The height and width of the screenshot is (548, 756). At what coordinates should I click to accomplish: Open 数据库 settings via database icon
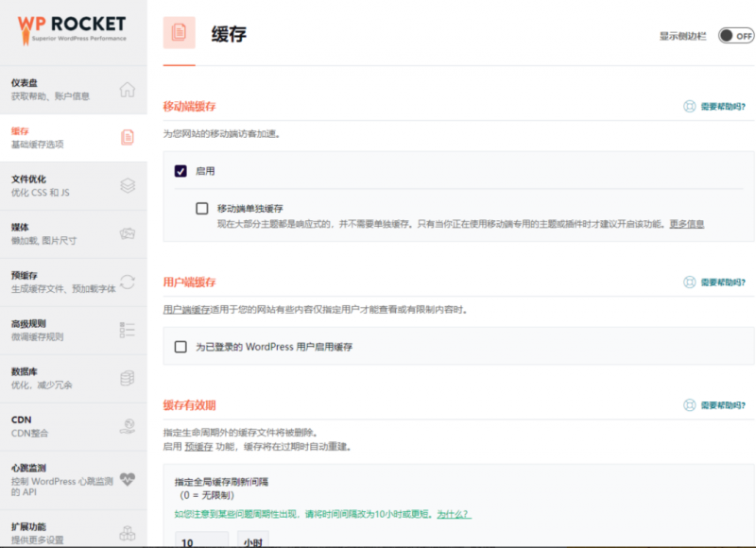127,378
